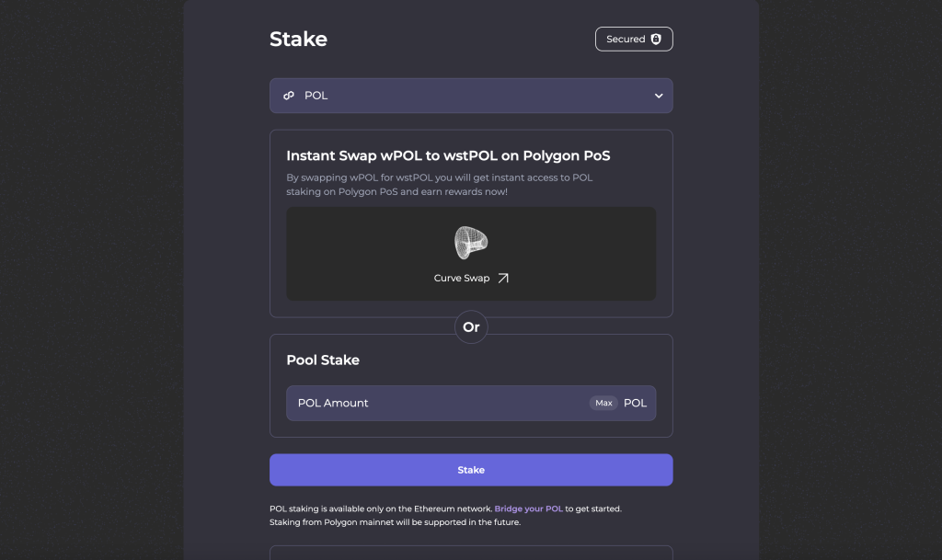Screen dimensions: 942x560
Task: Select a different asset from the POL selector
Action: 471,95
